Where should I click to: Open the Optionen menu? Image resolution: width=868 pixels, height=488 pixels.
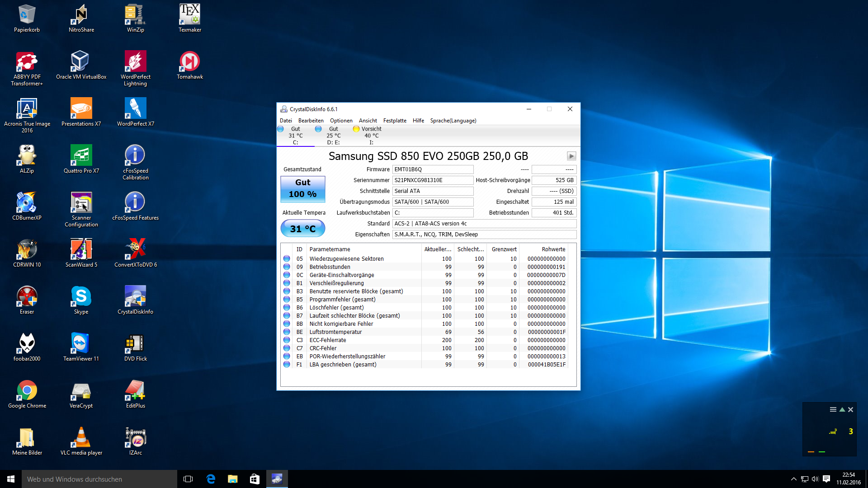pos(341,121)
